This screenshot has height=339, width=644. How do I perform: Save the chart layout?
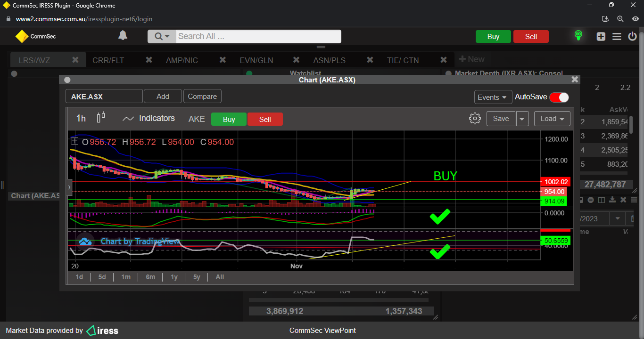501,119
